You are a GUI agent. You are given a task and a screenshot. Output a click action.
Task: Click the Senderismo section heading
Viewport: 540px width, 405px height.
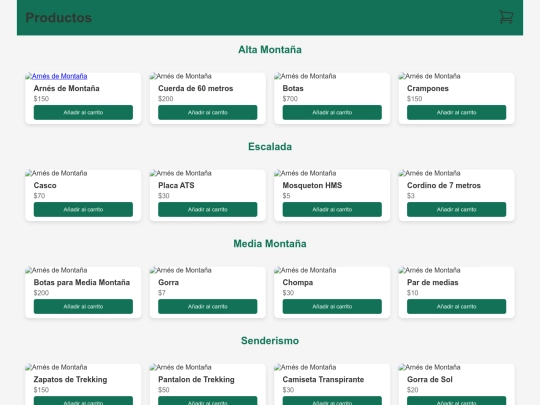click(x=270, y=341)
